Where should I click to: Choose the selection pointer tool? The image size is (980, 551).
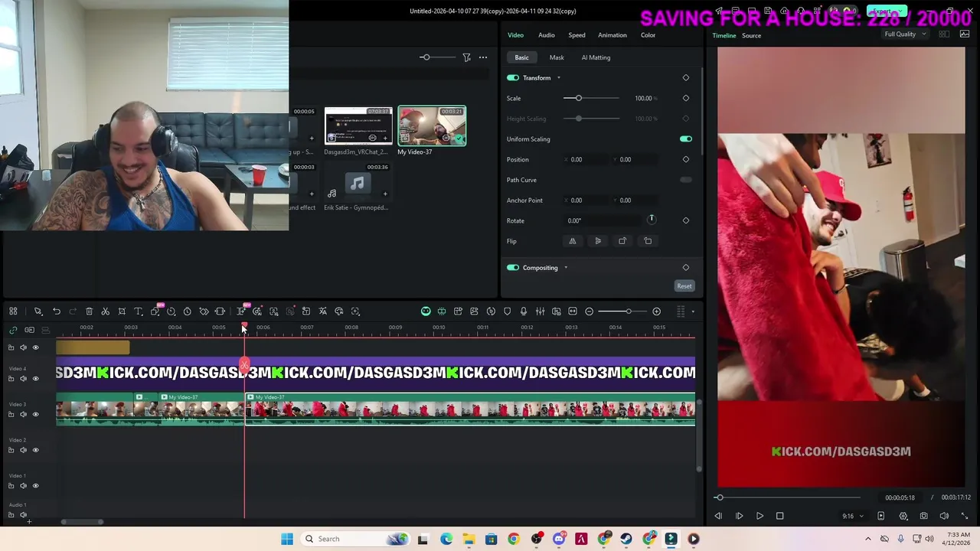pyautogui.click(x=38, y=311)
